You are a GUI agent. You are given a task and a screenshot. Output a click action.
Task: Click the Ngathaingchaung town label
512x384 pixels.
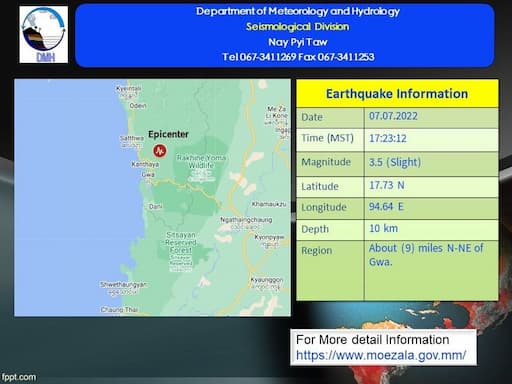[x=246, y=220]
